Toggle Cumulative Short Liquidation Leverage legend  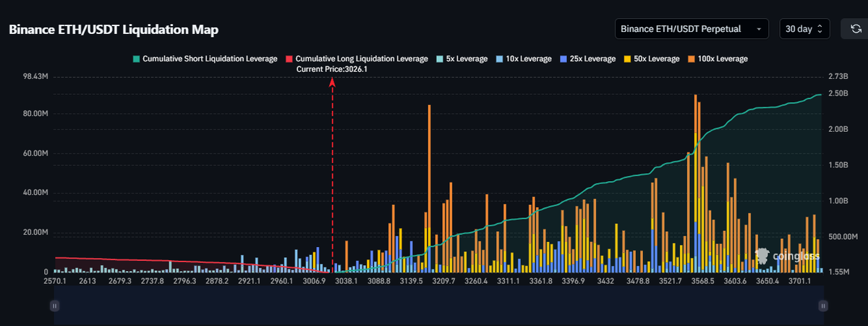click(x=204, y=58)
